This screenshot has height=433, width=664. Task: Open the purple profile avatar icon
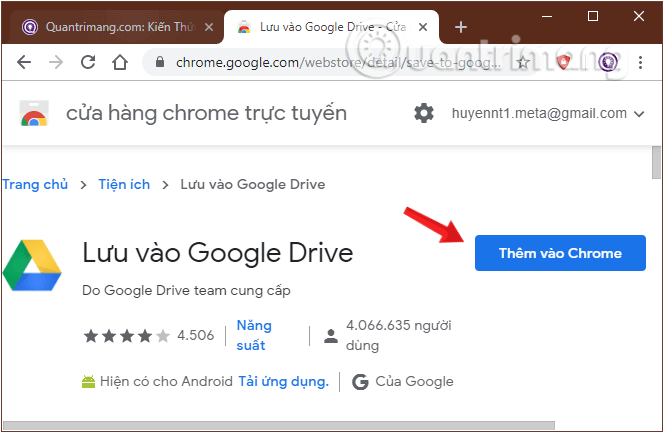pos(608,62)
